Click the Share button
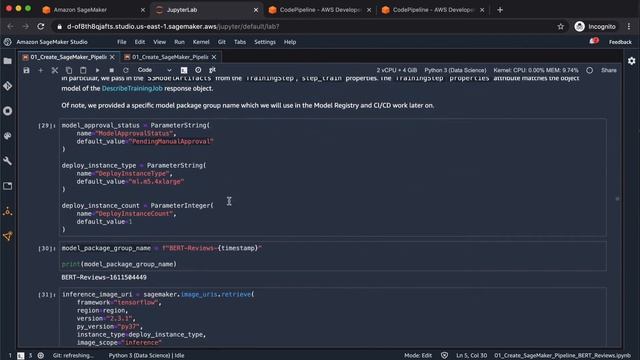 point(609,70)
